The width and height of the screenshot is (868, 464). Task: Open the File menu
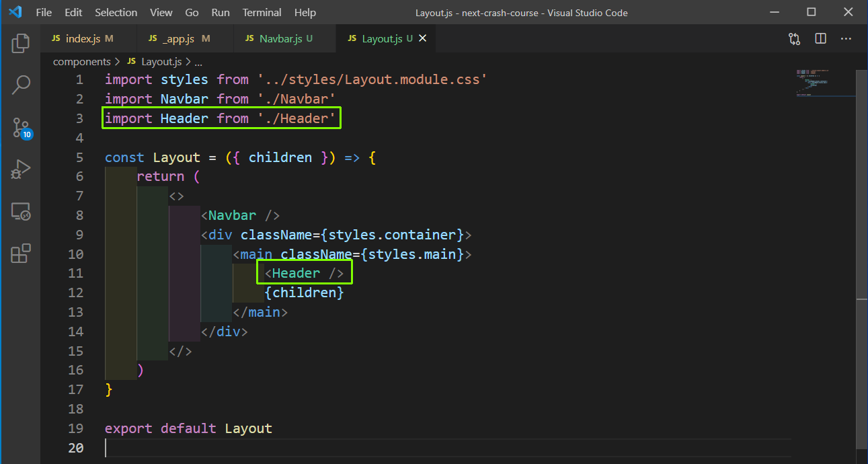pyautogui.click(x=44, y=13)
